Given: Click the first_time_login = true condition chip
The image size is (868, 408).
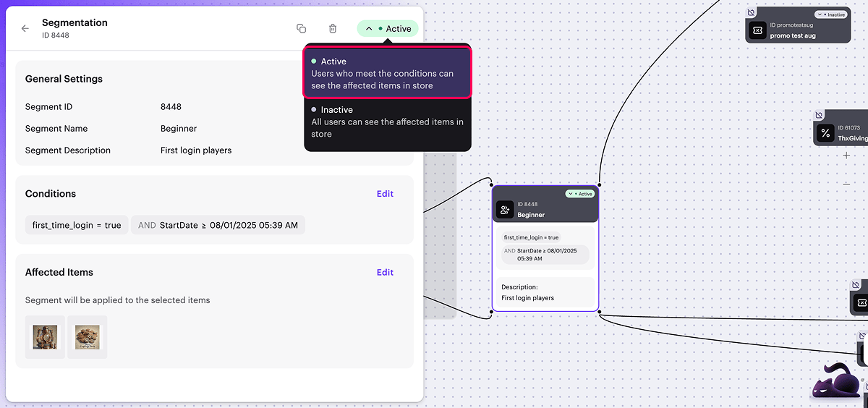Looking at the screenshot, I should point(77,226).
